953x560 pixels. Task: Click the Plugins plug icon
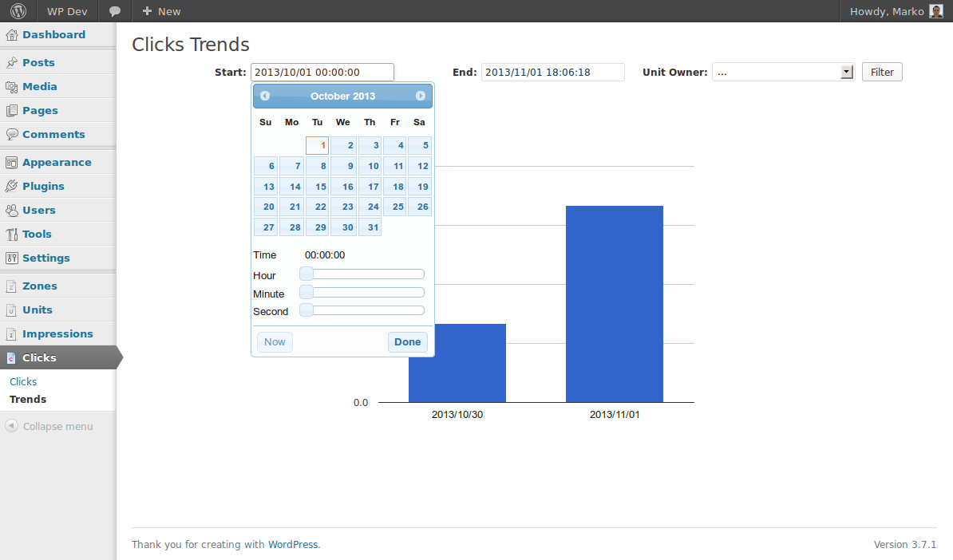coord(11,187)
